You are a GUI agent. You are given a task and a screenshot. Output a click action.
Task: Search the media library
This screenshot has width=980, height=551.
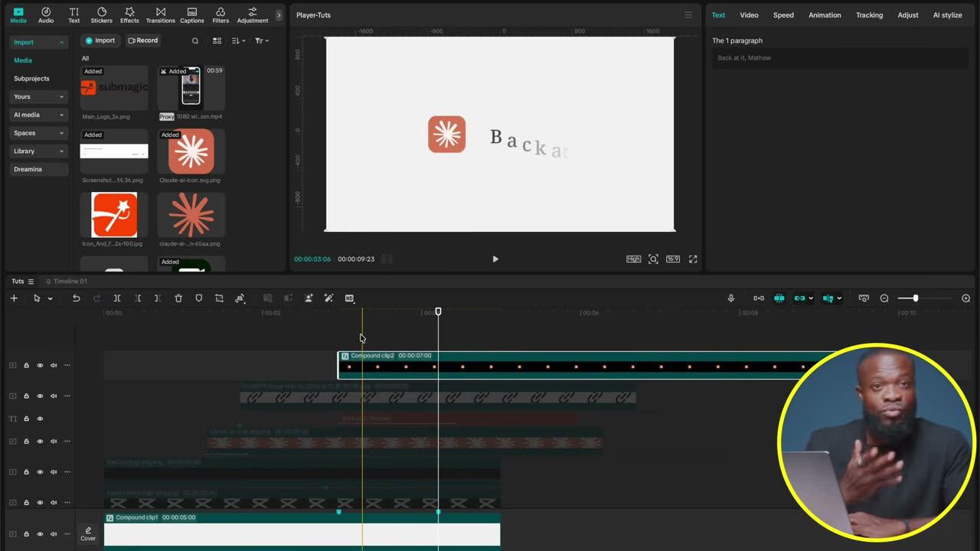(x=195, y=41)
